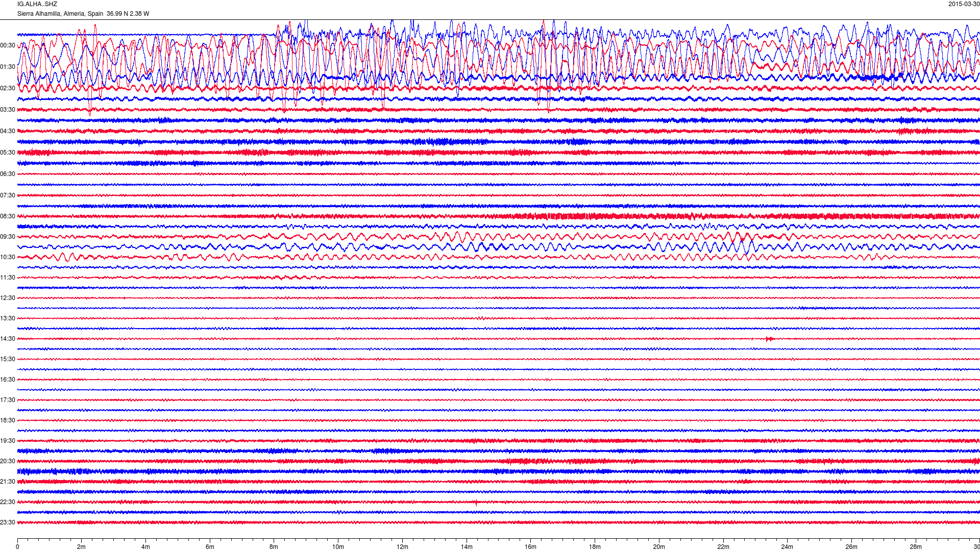Click the 00:30 time row label
980x551 pixels.
pos(8,45)
